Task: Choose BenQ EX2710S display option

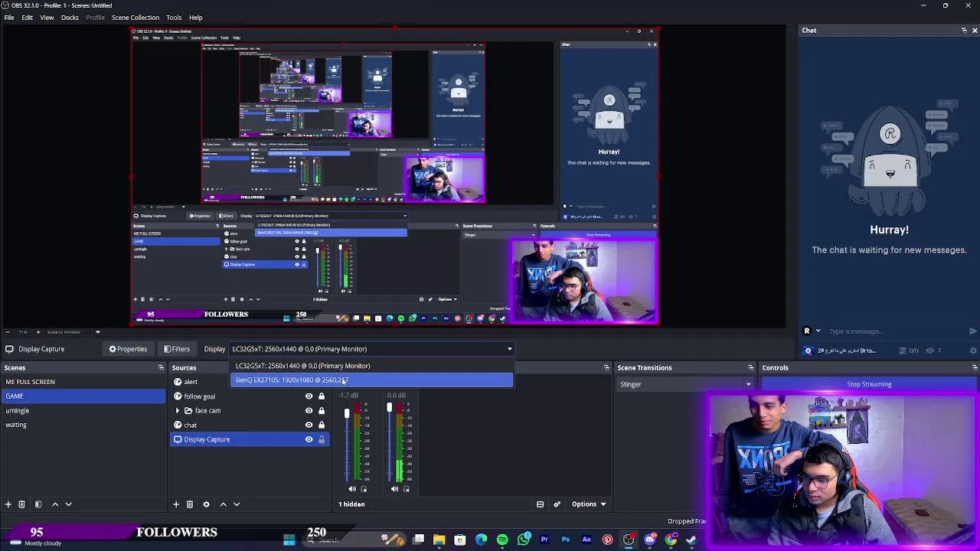Action: [x=372, y=380]
